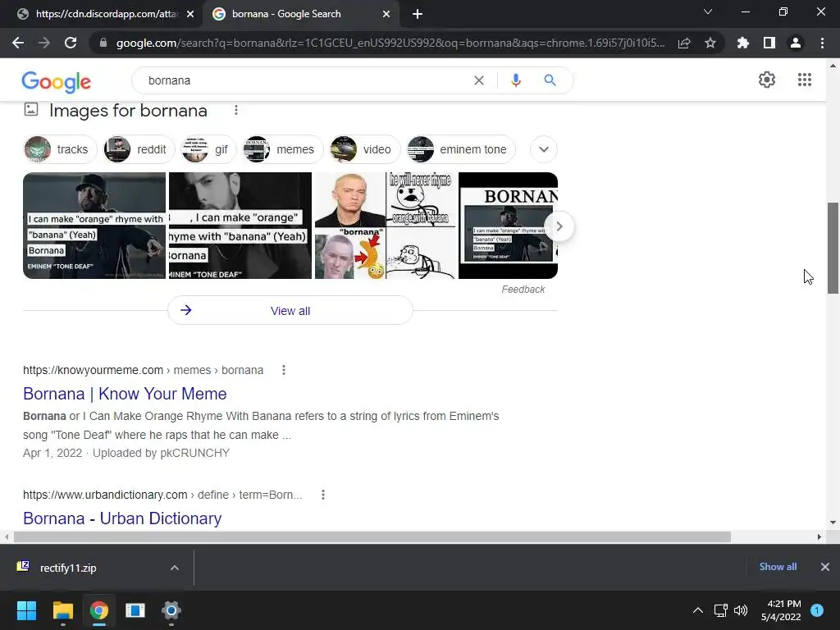Open the clock showing 4:21 PM
840x630 pixels.
coord(781,610)
